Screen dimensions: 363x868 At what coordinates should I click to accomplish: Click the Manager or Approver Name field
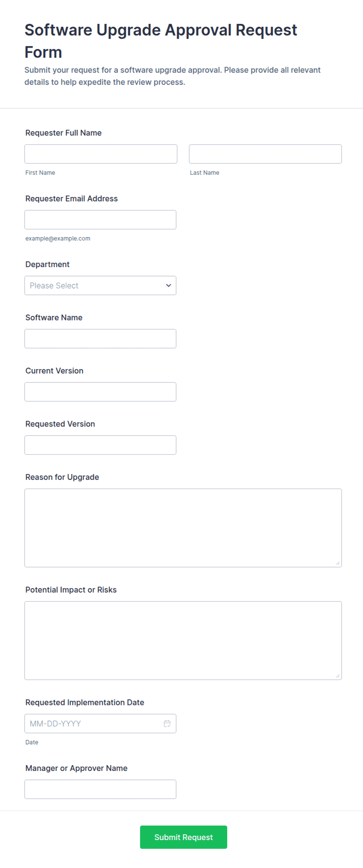tap(100, 789)
